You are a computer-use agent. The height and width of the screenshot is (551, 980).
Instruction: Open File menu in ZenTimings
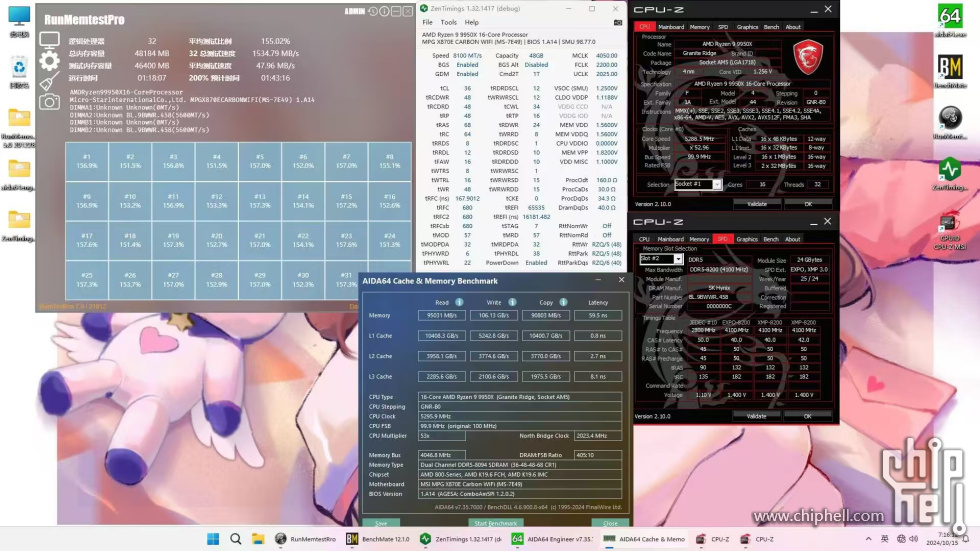coord(428,22)
